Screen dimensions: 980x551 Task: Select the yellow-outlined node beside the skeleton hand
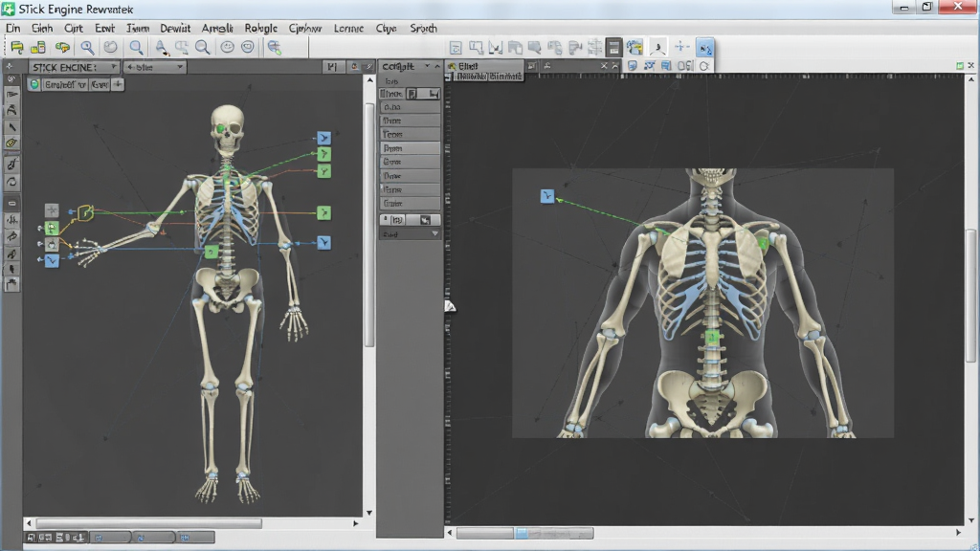(85, 213)
